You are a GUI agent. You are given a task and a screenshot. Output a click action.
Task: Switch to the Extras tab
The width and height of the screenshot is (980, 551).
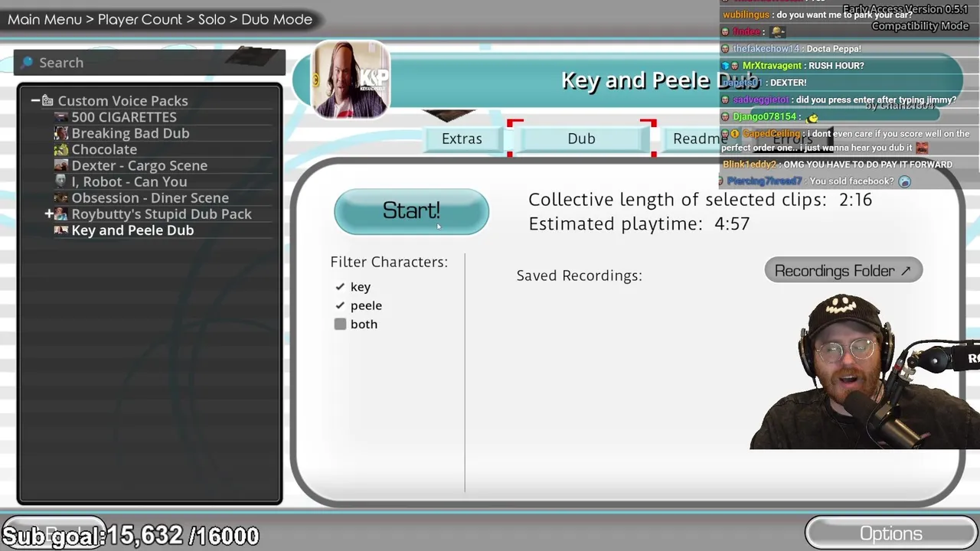[x=462, y=139]
